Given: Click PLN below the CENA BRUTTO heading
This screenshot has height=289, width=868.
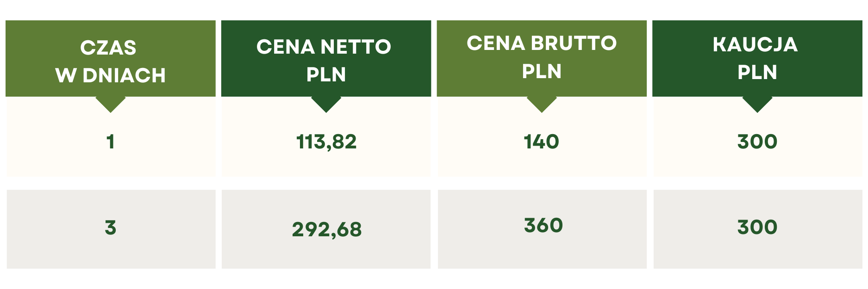Looking at the screenshot, I should click(542, 72).
